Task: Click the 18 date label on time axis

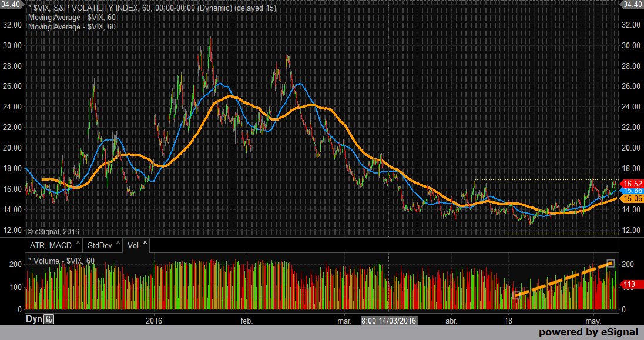Action: point(508,321)
